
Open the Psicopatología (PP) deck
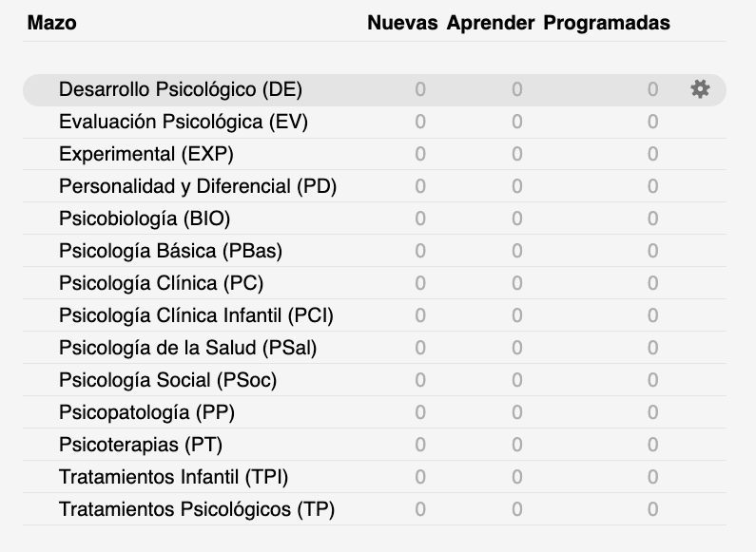[146, 412]
